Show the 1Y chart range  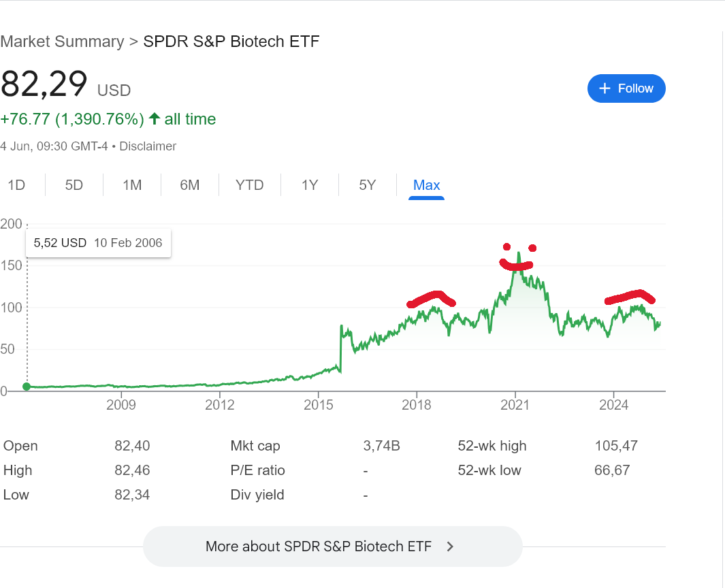(310, 185)
